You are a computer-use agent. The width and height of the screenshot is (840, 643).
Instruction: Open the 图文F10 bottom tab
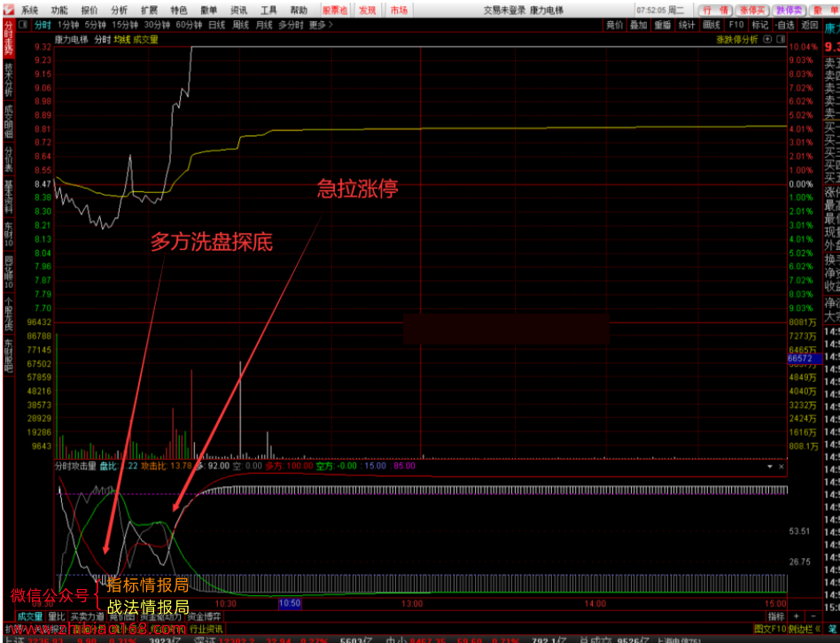pos(770,629)
